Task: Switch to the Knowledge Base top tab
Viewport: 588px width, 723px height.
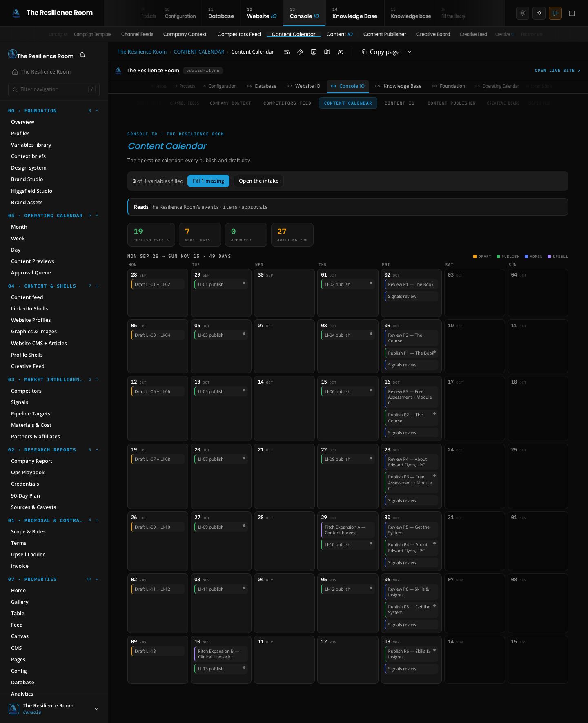Action: (x=354, y=13)
